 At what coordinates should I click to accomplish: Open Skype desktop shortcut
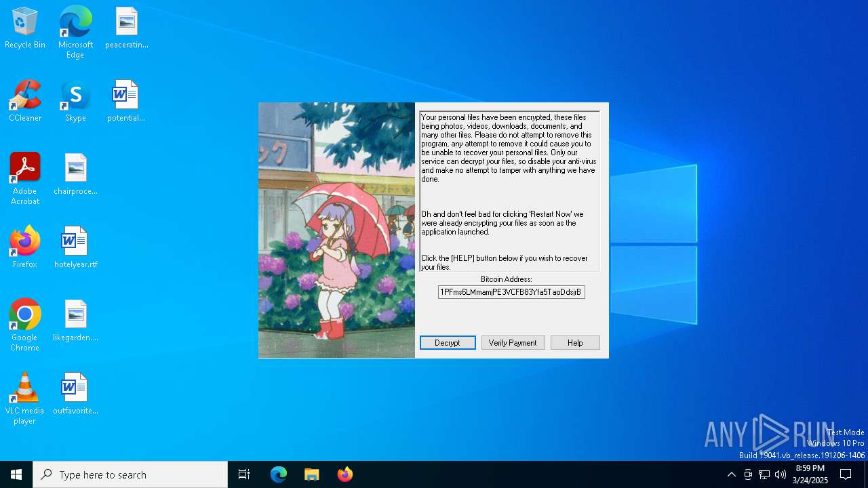click(75, 101)
